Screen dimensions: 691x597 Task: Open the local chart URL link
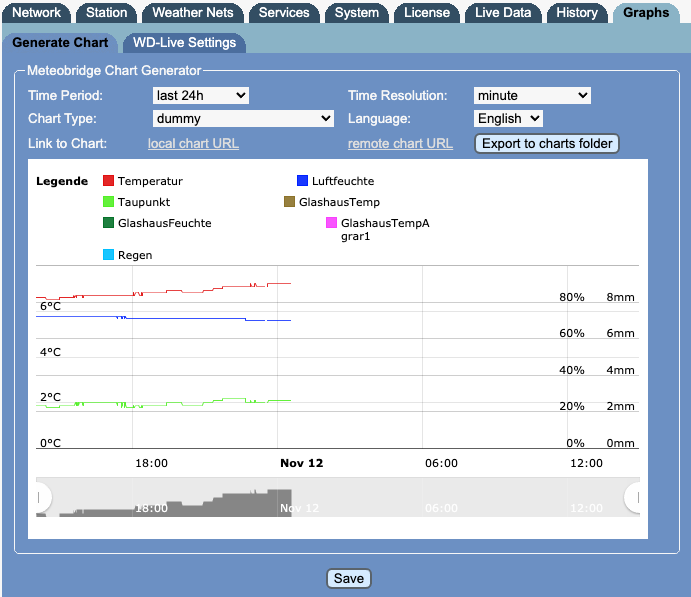[x=193, y=143]
